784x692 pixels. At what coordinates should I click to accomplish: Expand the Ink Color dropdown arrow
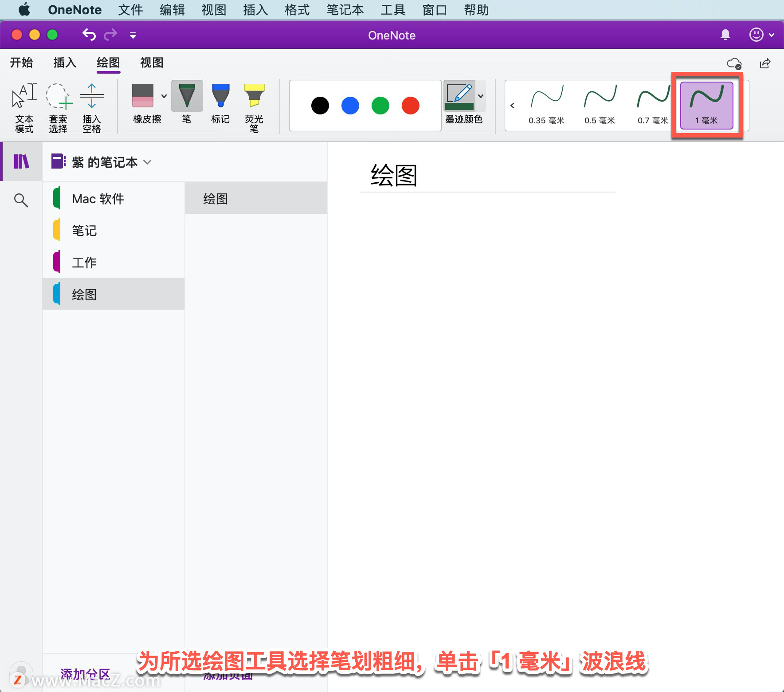(x=481, y=96)
